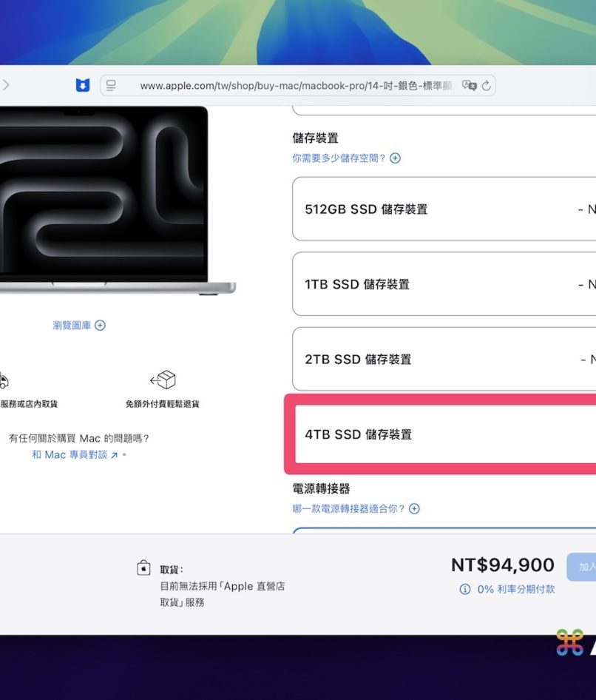
Task: Select the 1TB SSD 儲存裝置 option
Action: [x=444, y=284]
